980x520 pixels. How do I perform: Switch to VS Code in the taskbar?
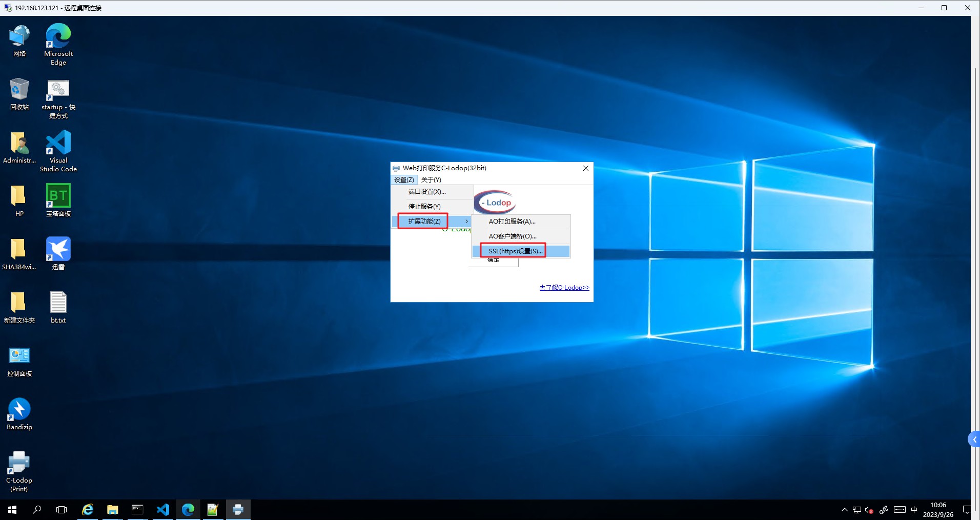(x=162, y=510)
